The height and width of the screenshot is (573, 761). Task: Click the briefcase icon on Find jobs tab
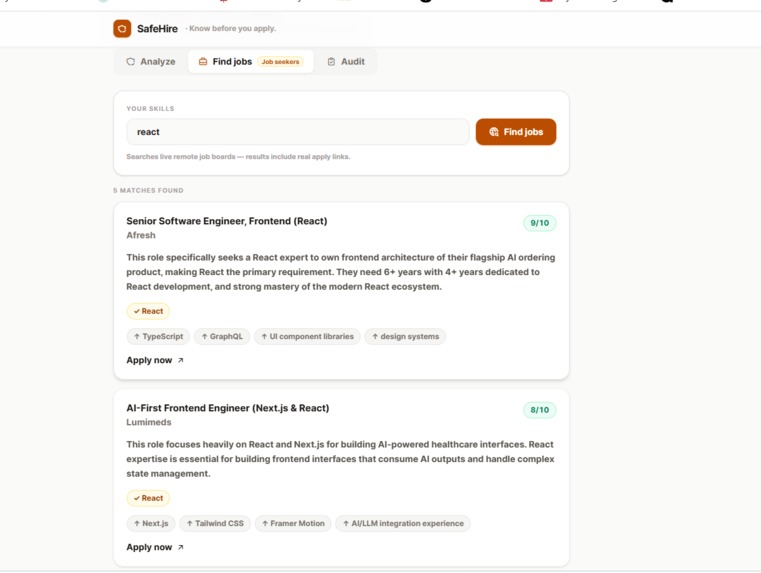pyautogui.click(x=203, y=62)
